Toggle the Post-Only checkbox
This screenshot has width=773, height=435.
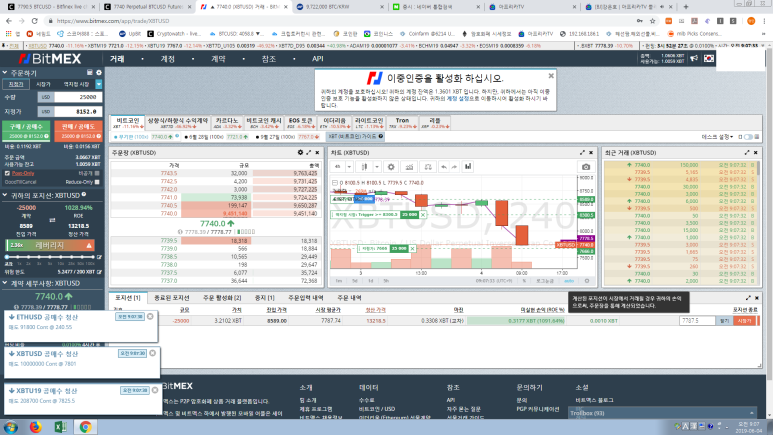tap(7, 173)
